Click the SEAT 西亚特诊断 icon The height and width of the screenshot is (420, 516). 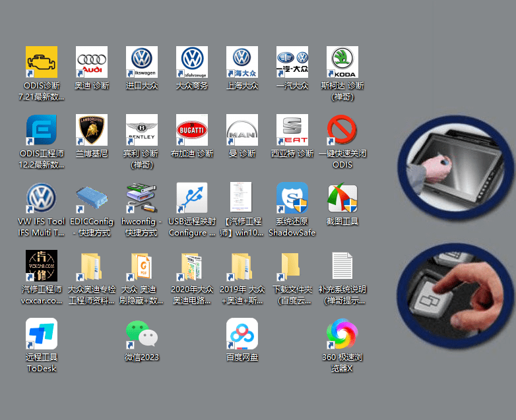tap(292, 131)
